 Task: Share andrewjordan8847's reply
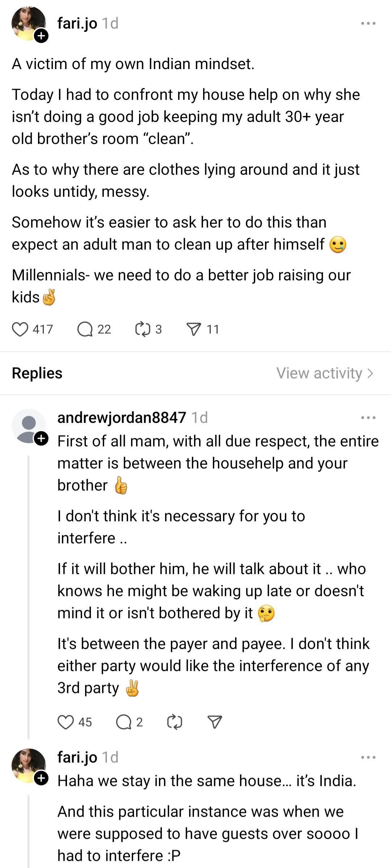[x=214, y=722]
